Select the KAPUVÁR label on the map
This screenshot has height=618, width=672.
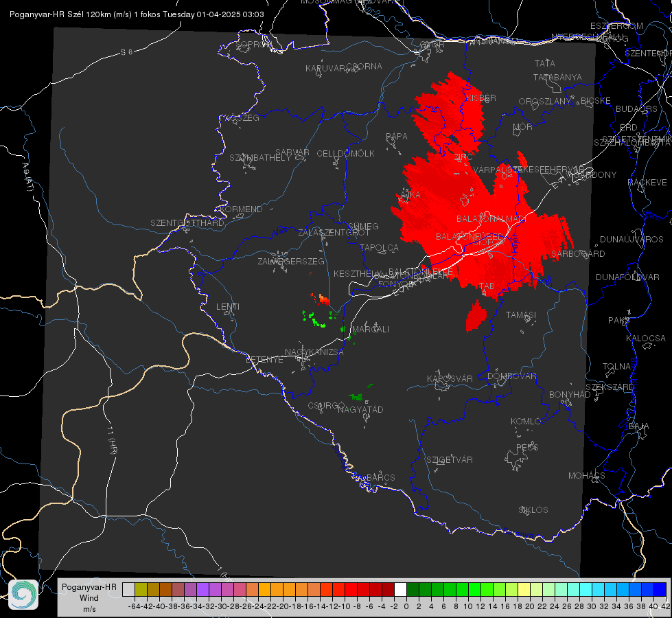click(x=326, y=69)
